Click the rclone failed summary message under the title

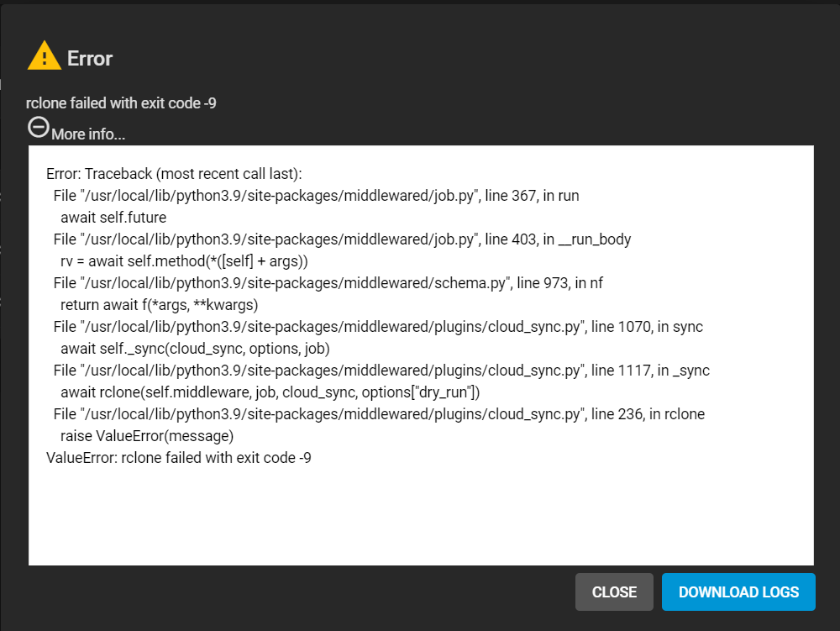[x=121, y=103]
